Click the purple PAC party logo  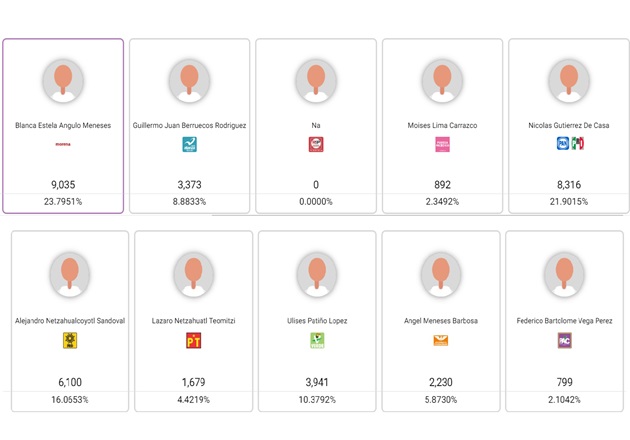click(565, 340)
